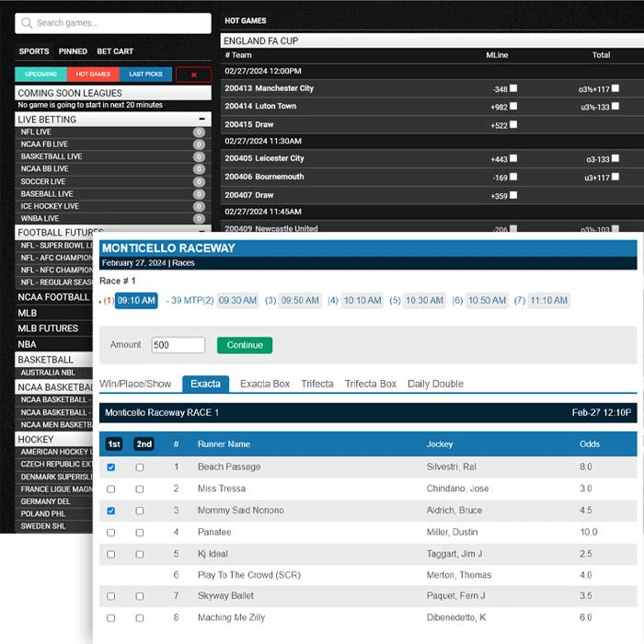Click NFL Live game count badge
This screenshot has height=644, width=644.
[x=199, y=132]
